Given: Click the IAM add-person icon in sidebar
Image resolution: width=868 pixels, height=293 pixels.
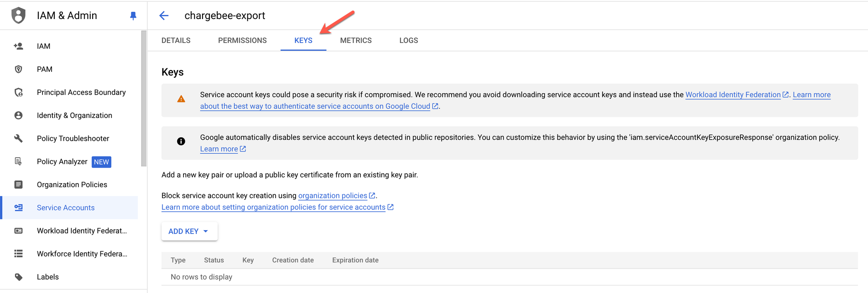Looking at the screenshot, I should click(x=19, y=46).
